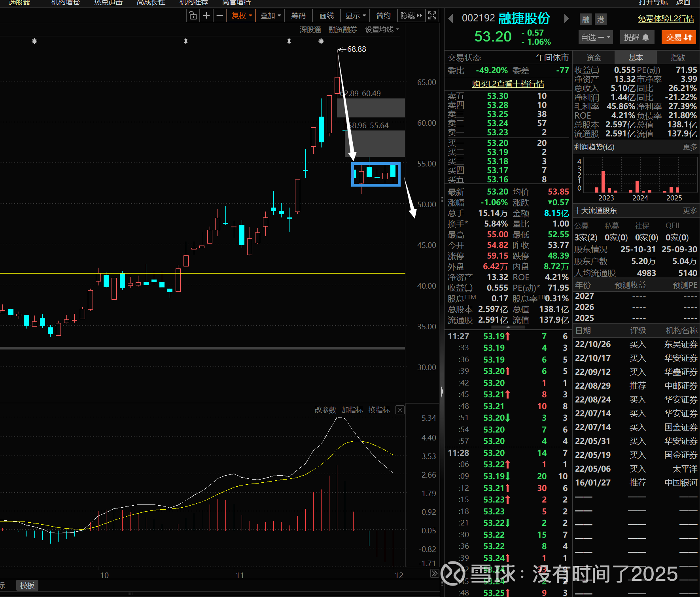Image resolution: width=700 pixels, height=597 pixels.
Task: Open the 高成长性 menu item
Action: click(151, 3)
